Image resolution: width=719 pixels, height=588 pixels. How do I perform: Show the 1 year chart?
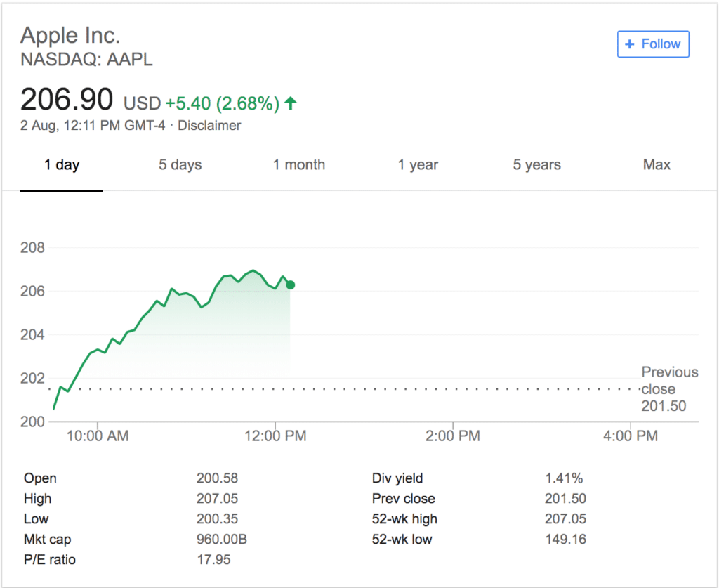point(418,165)
